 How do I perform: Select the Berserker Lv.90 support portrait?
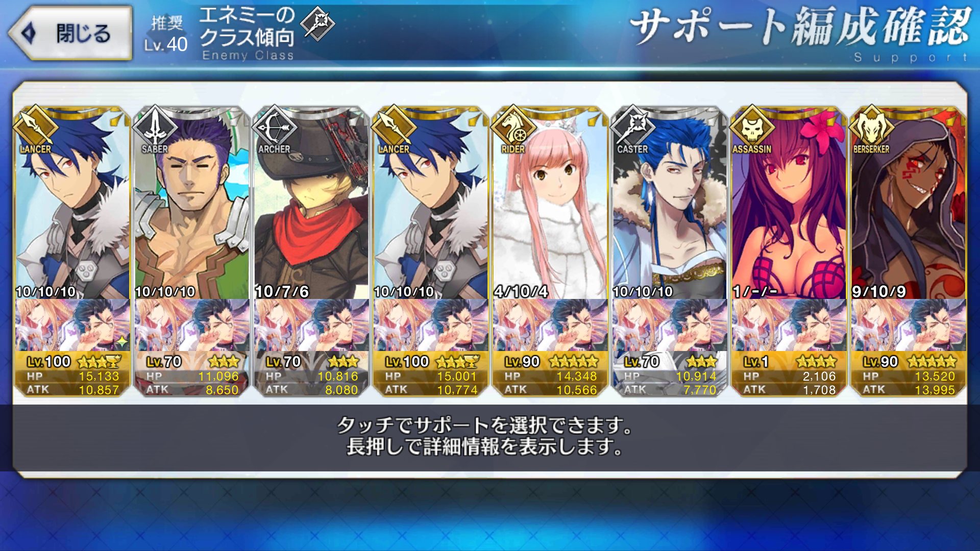[x=908, y=204]
